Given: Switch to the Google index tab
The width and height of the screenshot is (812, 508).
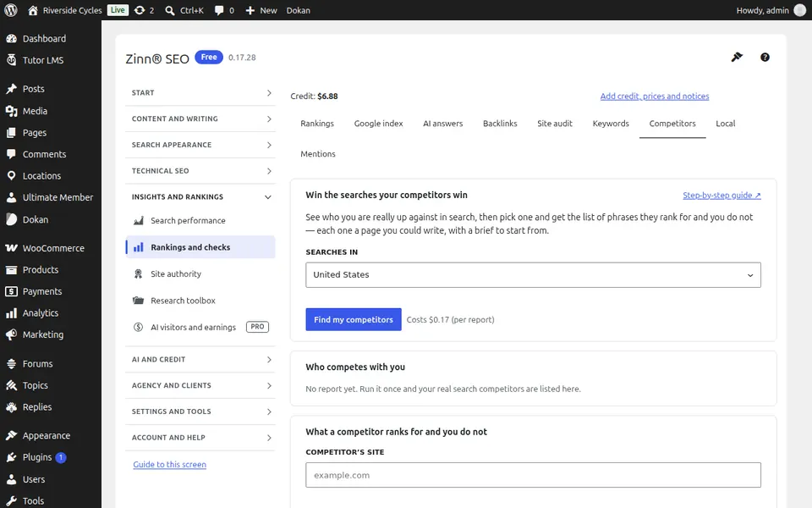Looking at the screenshot, I should coord(379,124).
